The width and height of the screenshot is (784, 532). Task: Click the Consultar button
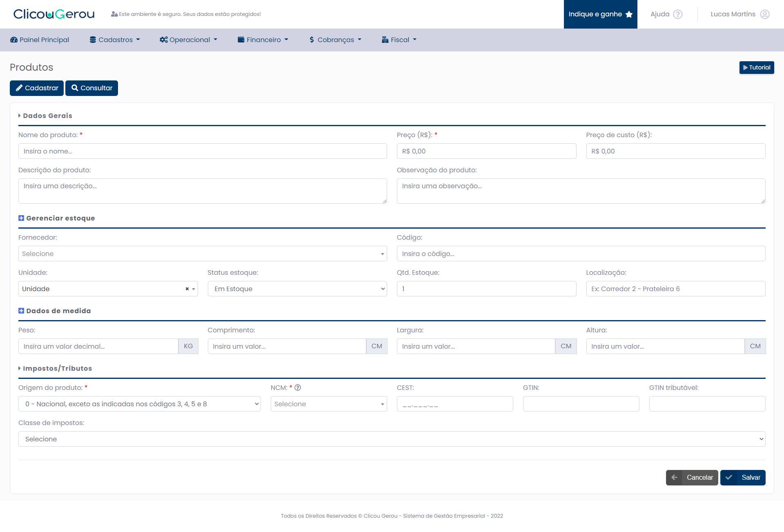pyautogui.click(x=91, y=88)
